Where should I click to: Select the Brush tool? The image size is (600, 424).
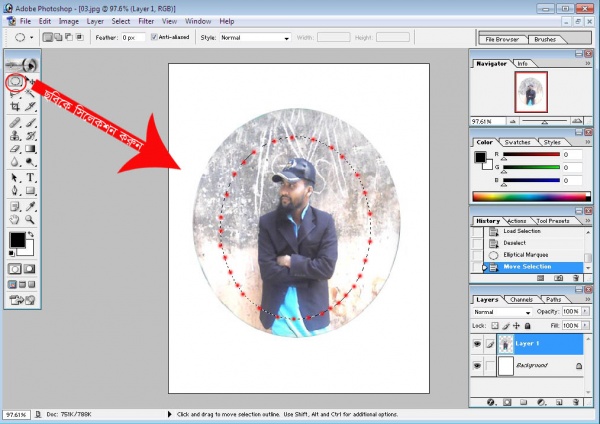pos(30,123)
